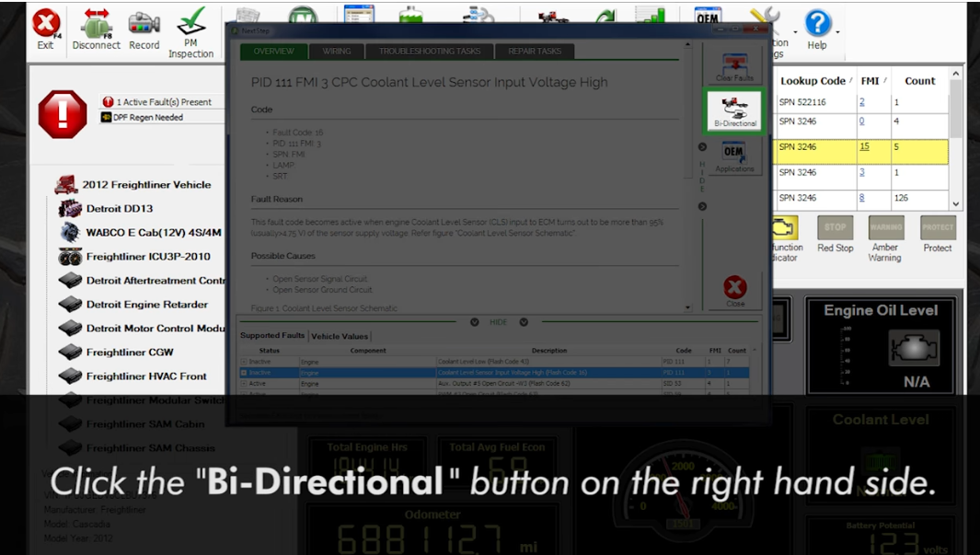Viewport: 980px width, 555px height.
Task: Open OEM Applications
Action: (734, 156)
